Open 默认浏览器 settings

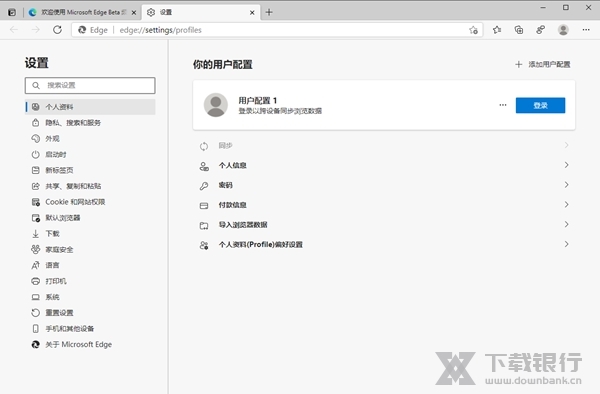click(x=90, y=218)
